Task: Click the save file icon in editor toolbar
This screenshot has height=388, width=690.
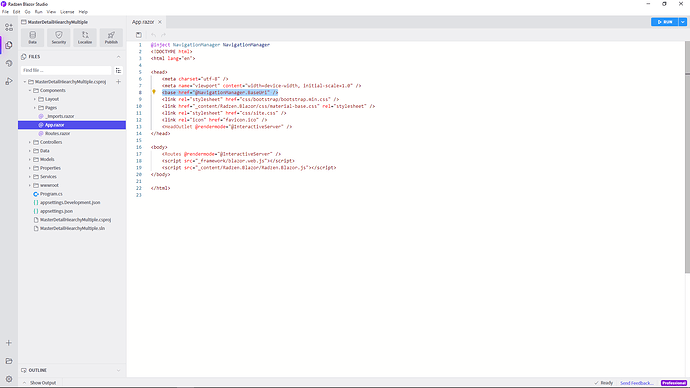Action: tap(139, 35)
